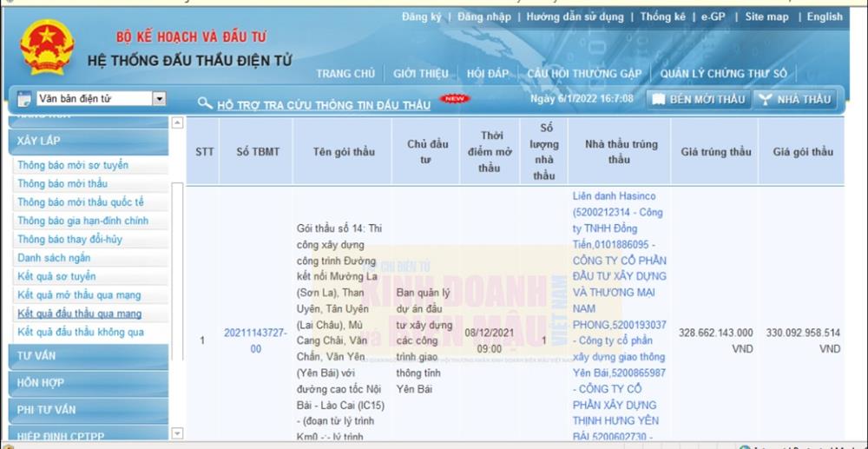Select Thông báo mời thầu quốc tế

pos(81,202)
